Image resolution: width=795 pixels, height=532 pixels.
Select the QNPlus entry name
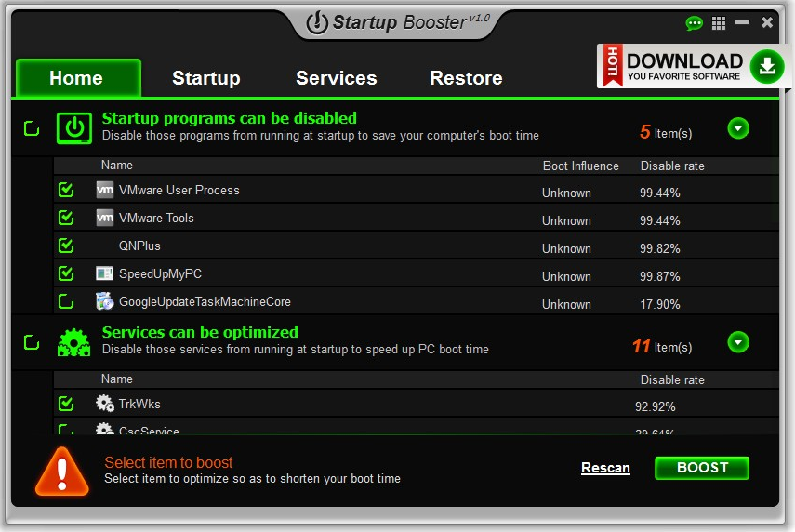tap(139, 246)
